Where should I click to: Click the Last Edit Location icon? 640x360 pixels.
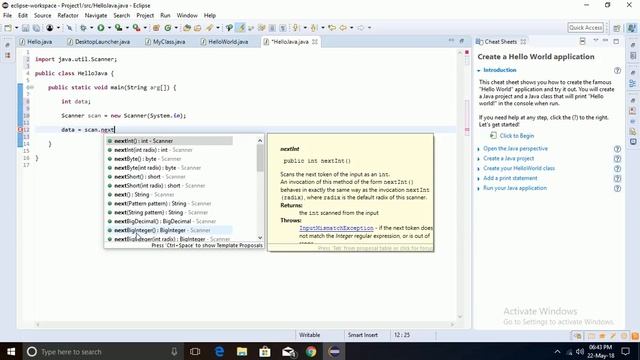tap(332, 28)
